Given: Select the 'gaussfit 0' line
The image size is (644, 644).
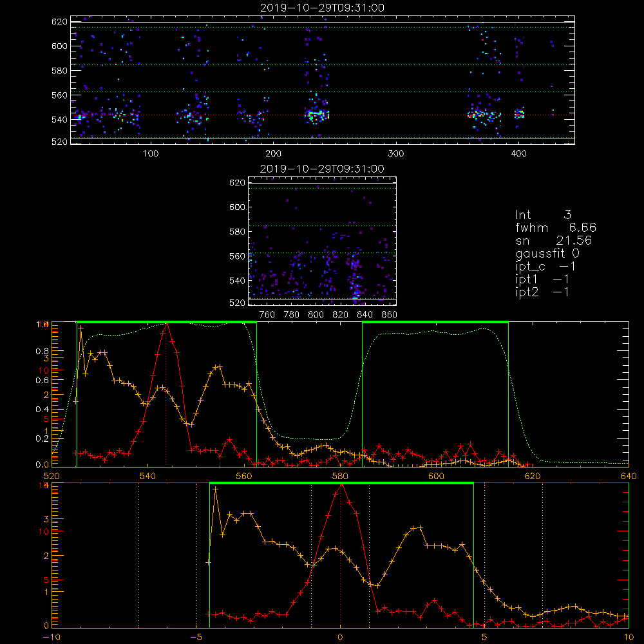Looking at the screenshot, I should [547, 253].
